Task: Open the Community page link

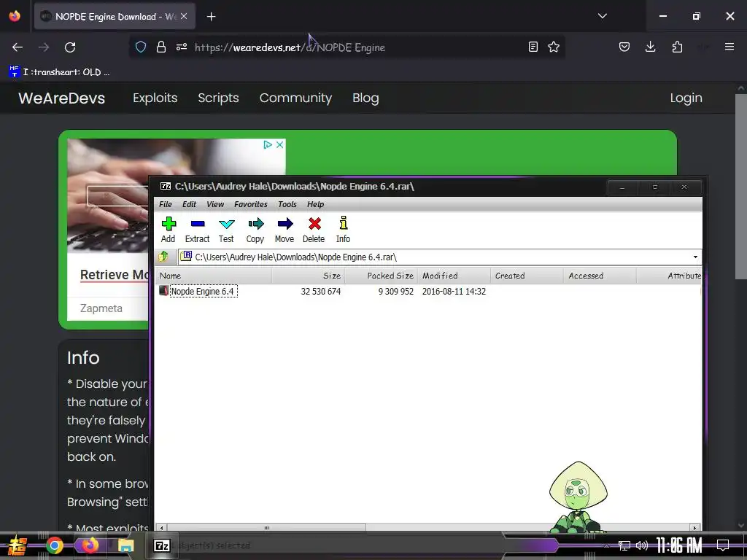Action: tap(296, 98)
